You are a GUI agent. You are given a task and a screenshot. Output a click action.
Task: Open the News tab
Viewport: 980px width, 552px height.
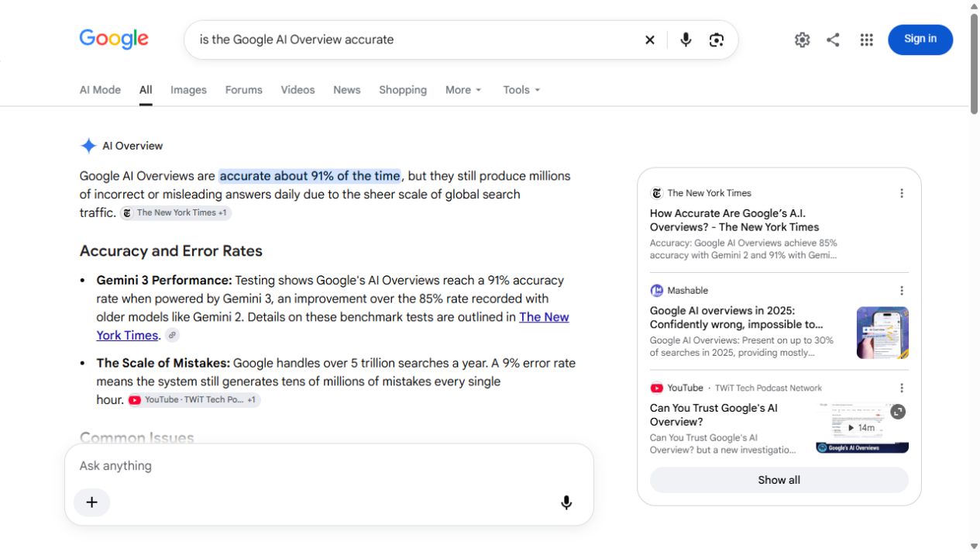347,90
